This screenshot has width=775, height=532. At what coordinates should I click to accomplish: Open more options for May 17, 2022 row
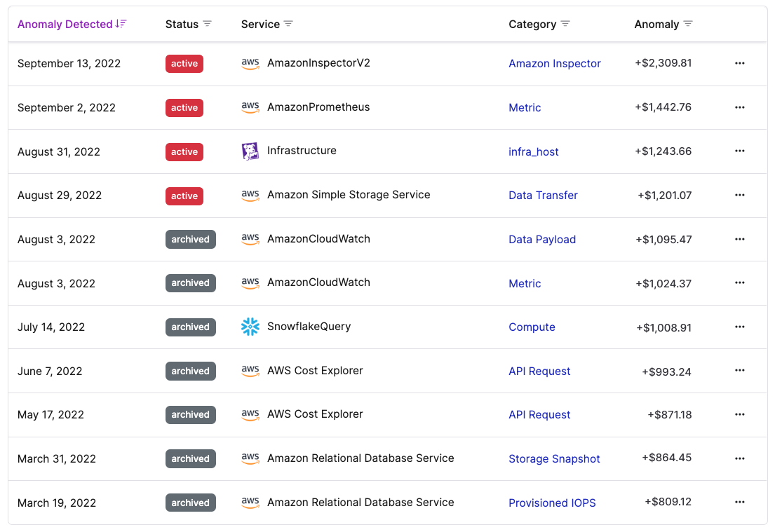[739, 414]
